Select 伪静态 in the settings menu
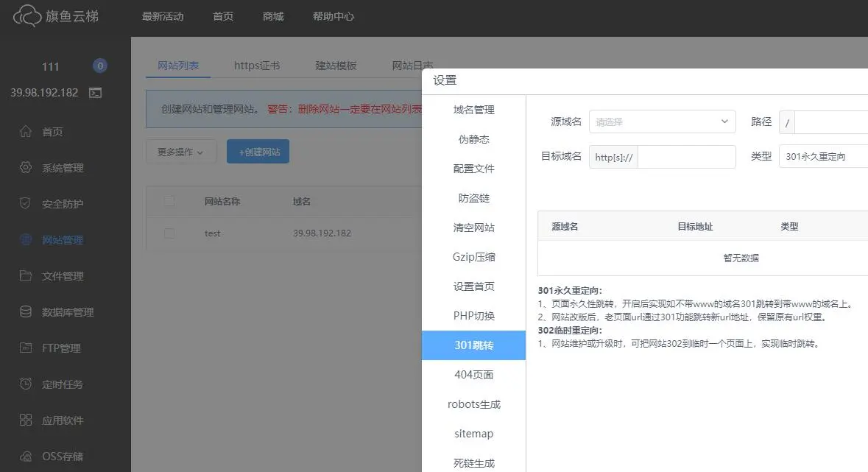 [x=474, y=139]
